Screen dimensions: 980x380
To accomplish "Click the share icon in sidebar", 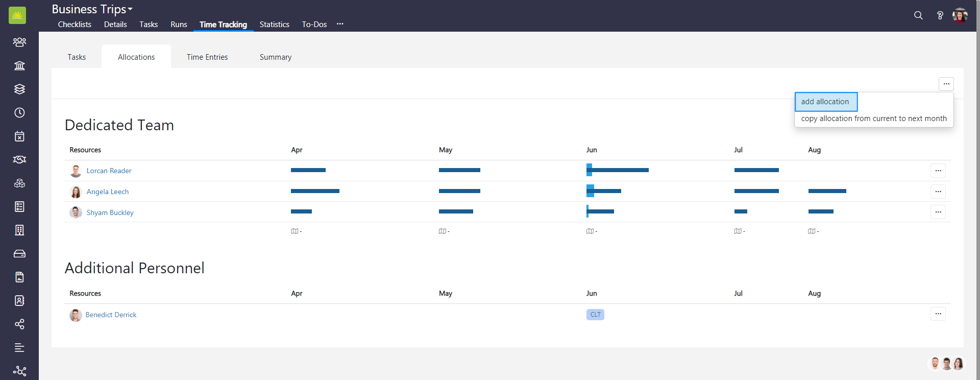I will pyautogui.click(x=19, y=324).
